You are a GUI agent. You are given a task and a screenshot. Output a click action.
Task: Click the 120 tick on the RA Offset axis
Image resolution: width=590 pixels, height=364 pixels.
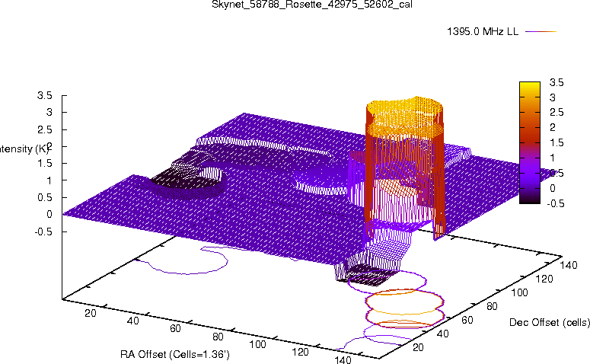(300, 352)
